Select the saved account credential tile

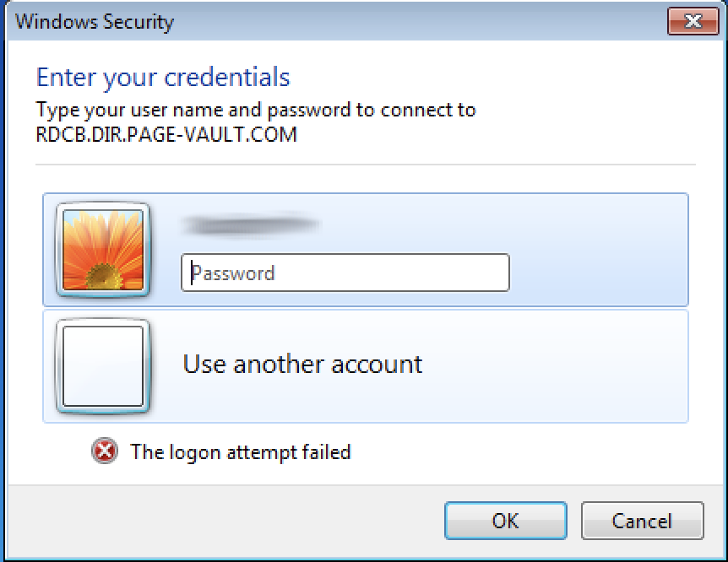click(x=366, y=250)
